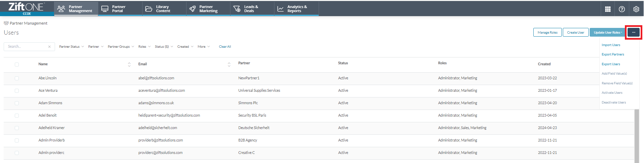Open the Partner Management tab

(x=76, y=9)
